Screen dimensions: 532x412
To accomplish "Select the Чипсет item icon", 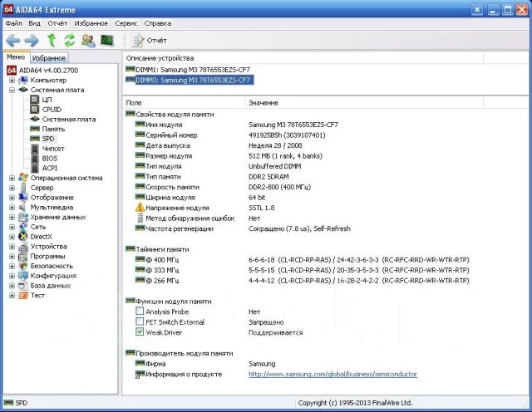I will [35, 149].
